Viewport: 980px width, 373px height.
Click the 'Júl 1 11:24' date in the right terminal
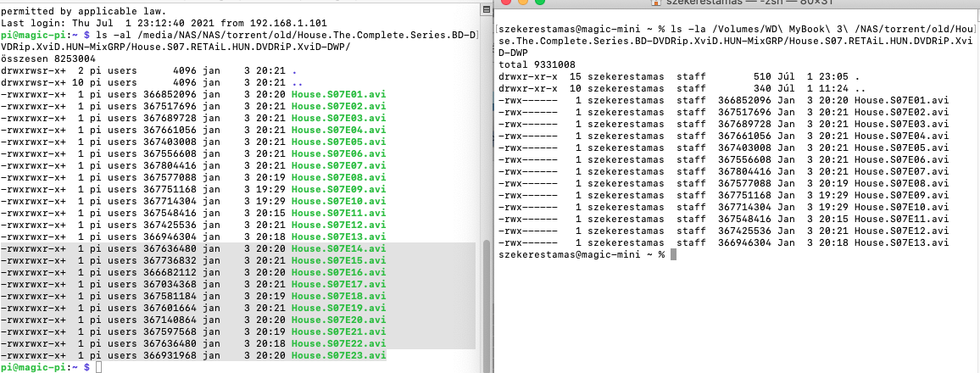point(813,87)
